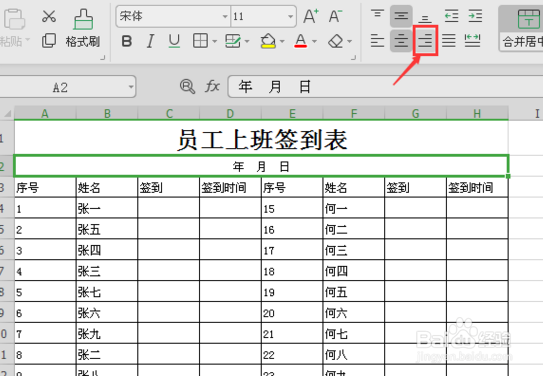543x376 pixels.
Task: Click the 签到 header in column G
Action: (416, 188)
